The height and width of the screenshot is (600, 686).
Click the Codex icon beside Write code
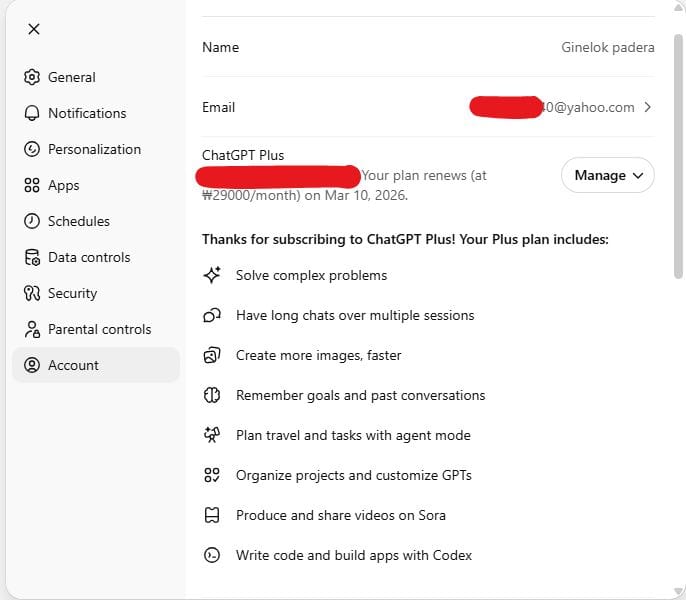[211, 555]
